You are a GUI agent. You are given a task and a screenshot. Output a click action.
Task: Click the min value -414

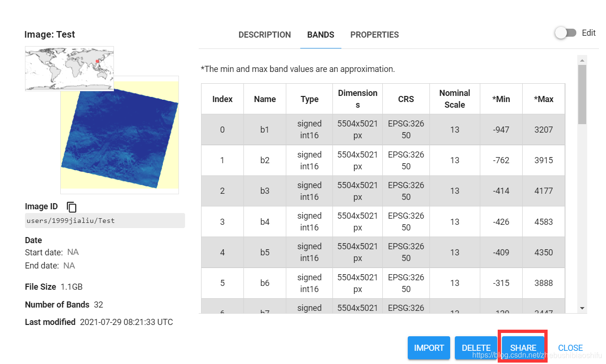pos(501,191)
